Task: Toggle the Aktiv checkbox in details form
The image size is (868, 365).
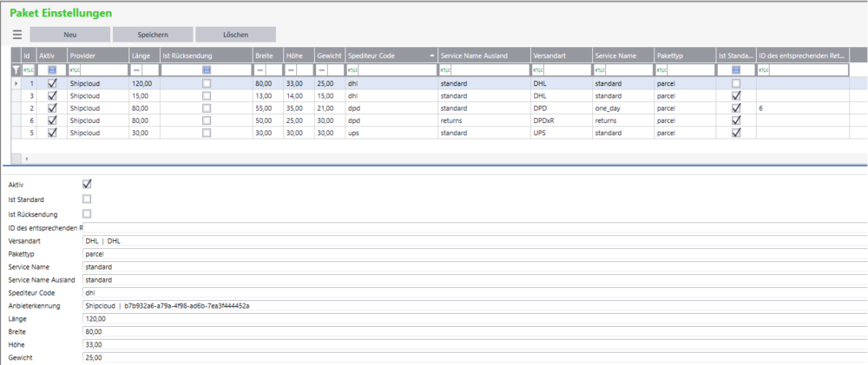Action: click(87, 184)
